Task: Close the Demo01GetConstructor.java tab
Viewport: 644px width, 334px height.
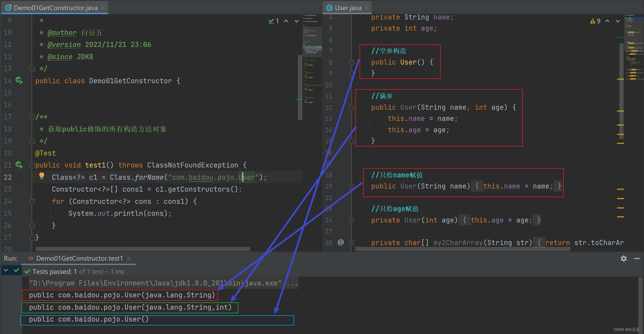Action: (103, 8)
